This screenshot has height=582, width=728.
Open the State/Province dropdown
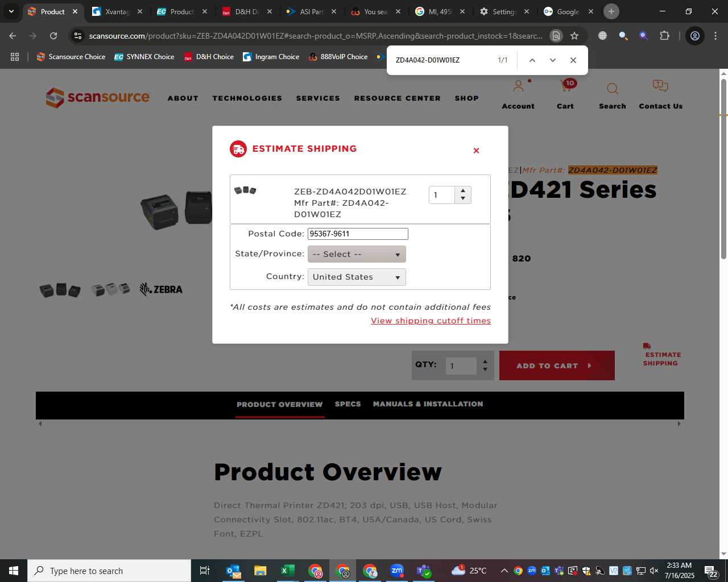[357, 254]
